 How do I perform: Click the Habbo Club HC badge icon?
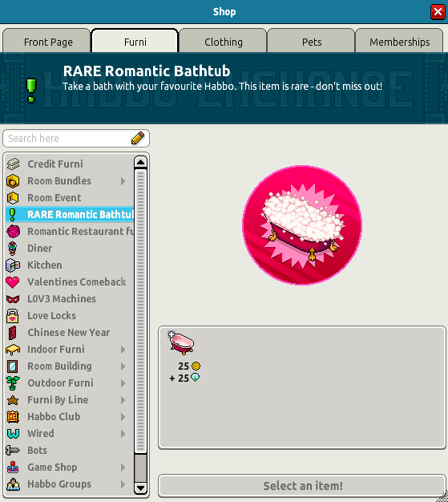[x=13, y=417]
